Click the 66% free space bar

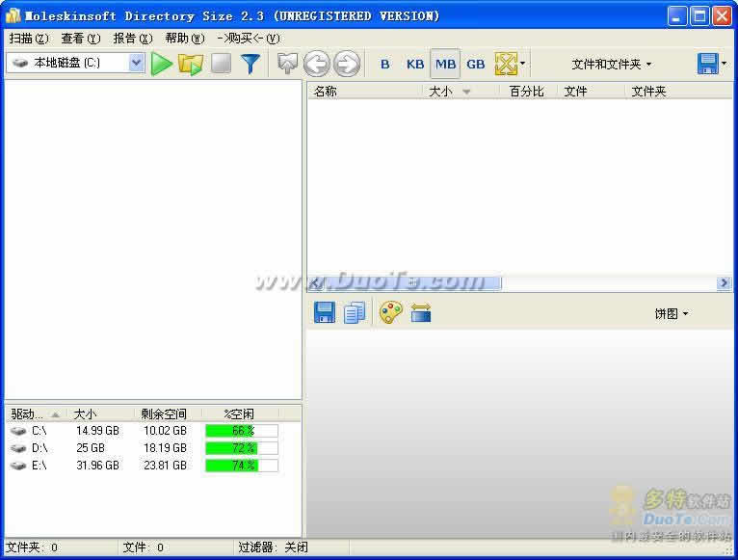[x=242, y=431]
